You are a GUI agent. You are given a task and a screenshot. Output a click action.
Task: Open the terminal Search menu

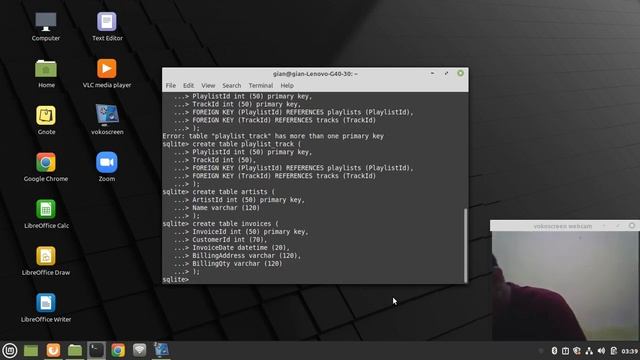[x=231, y=85]
